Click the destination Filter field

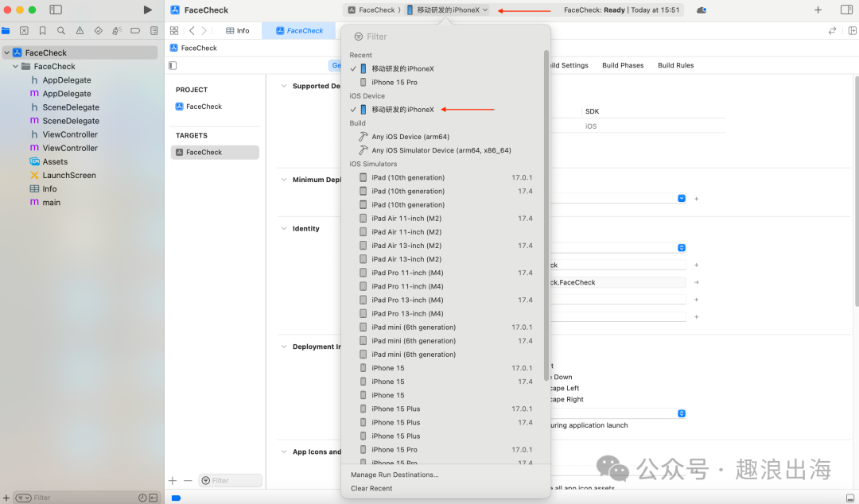pos(445,37)
